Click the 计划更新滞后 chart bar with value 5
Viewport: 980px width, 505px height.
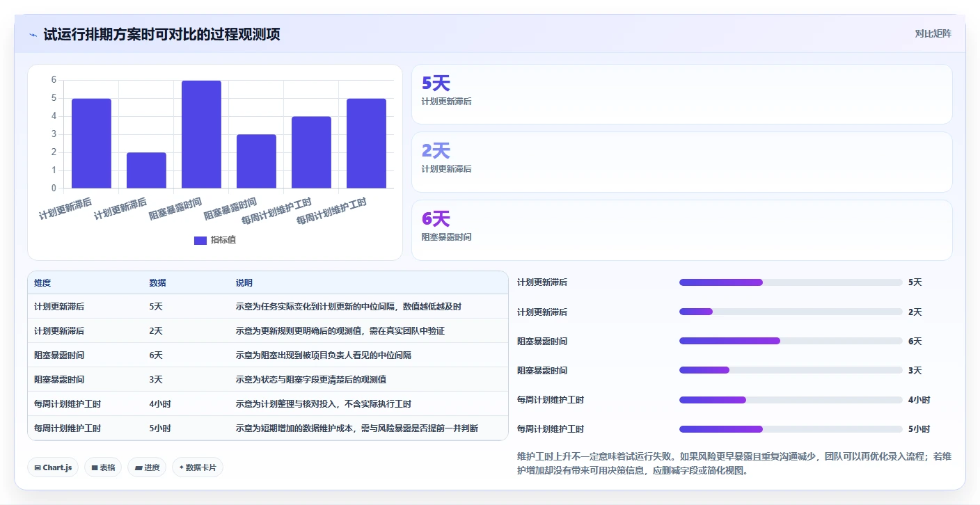coord(91,143)
